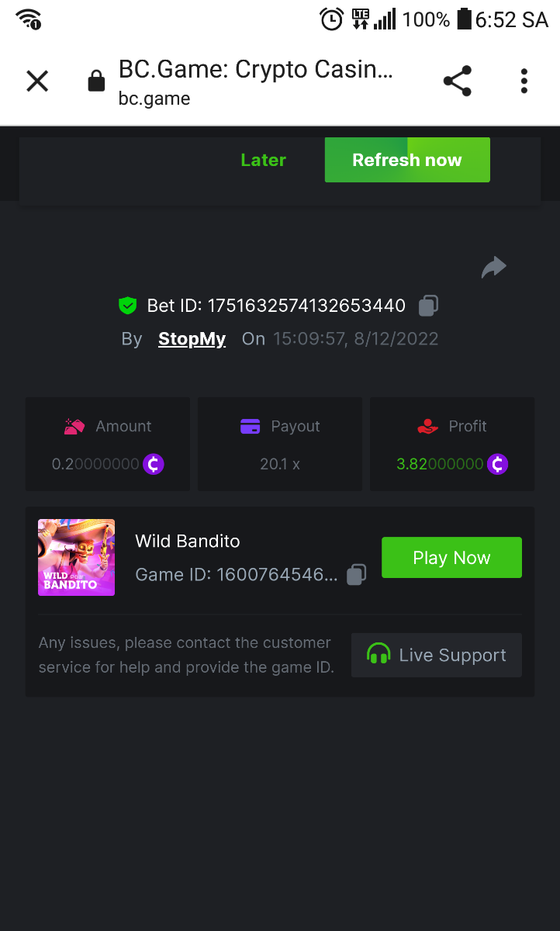Tap the Wild Bandito game title
The width and height of the screenshot is (560, 931).
[188, 542]
